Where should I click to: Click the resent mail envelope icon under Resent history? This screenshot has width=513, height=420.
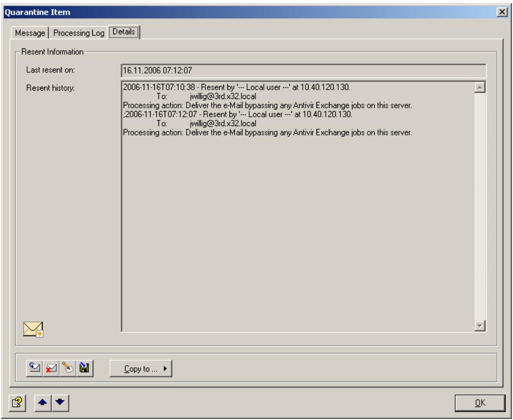(x=33, y=329)
